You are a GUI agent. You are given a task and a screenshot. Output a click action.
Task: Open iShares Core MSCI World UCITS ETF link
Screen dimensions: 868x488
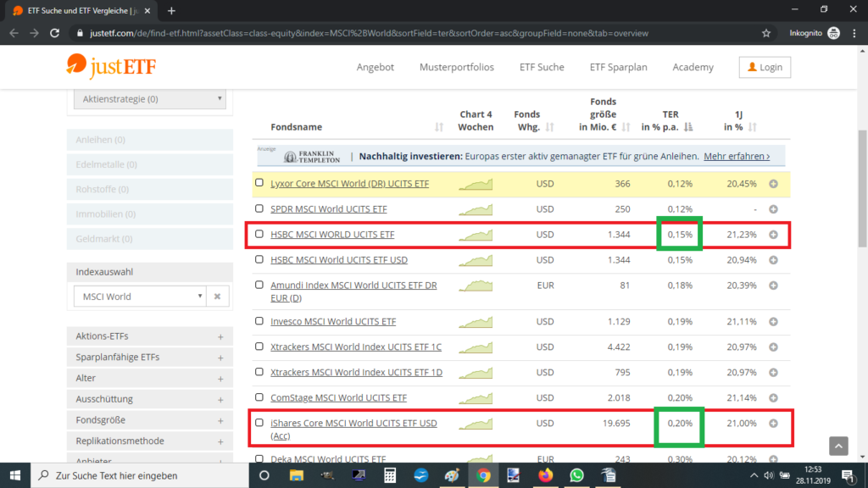(353, 430)
